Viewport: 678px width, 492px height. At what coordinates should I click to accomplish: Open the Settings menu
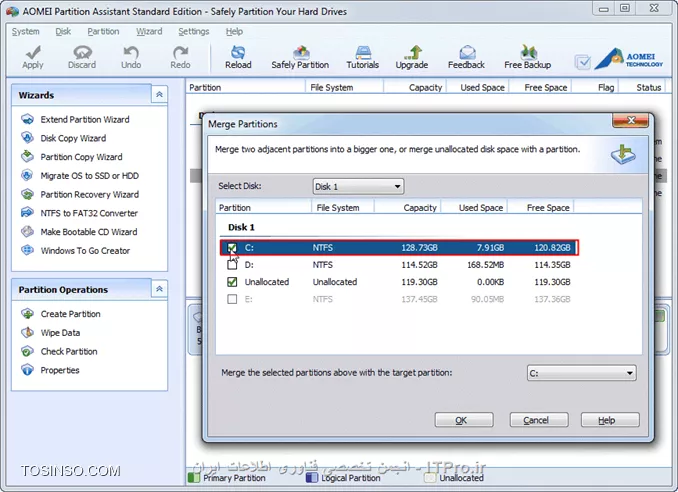[x=194, y=32]
